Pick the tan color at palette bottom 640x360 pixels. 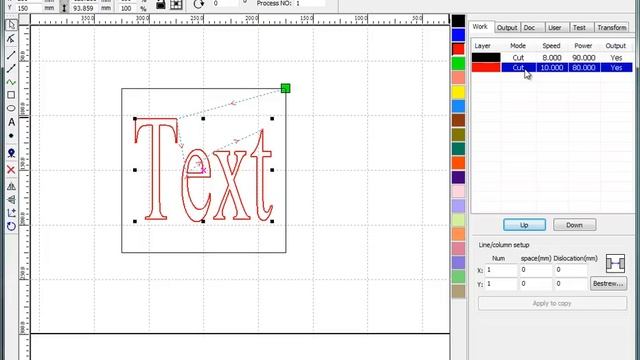point(458,291)
